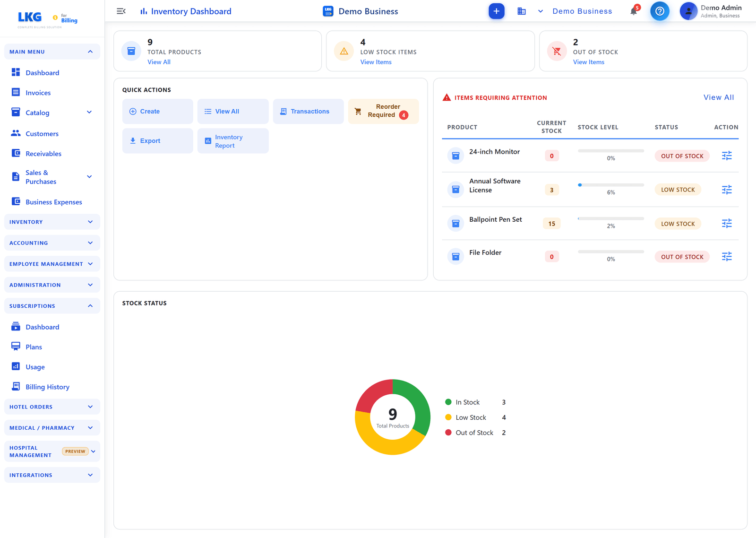Adjust stock for 24-inch Monitor

[727, 156]
